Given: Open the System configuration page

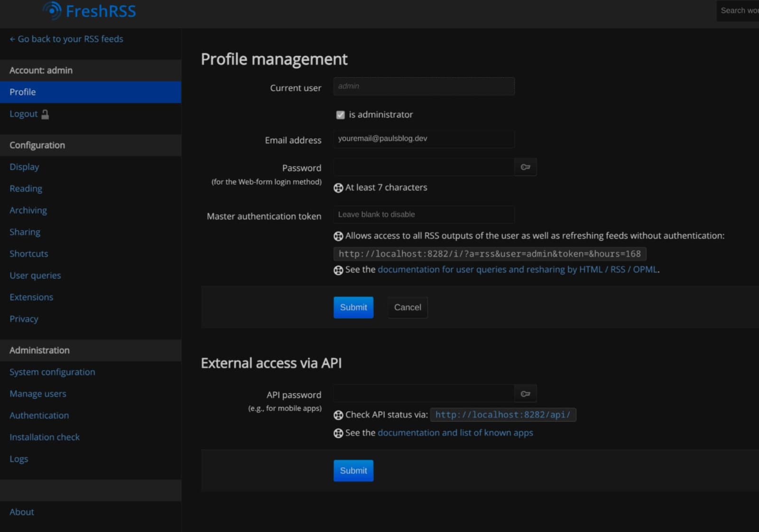Looking at the screenshot, I should click(x=52, y=372).
